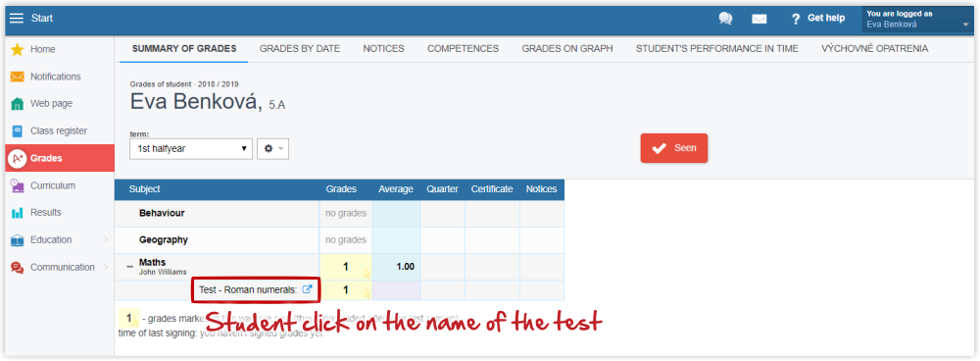Click Get help link in header

818,19
